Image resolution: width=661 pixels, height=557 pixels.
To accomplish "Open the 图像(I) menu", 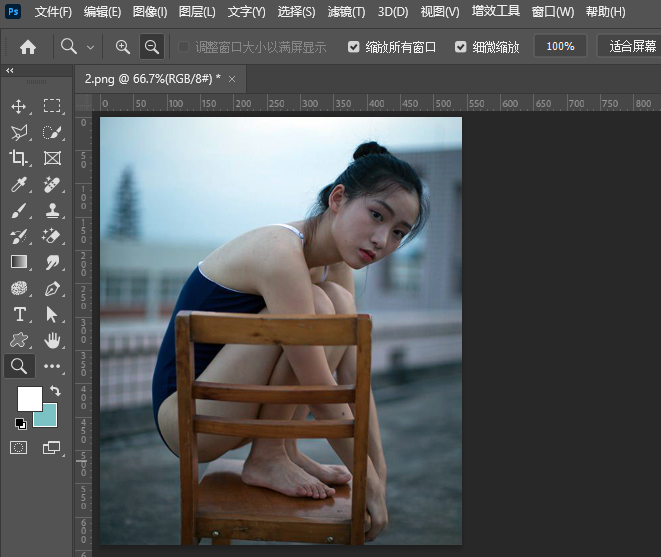I will click(x=150, y=12).
